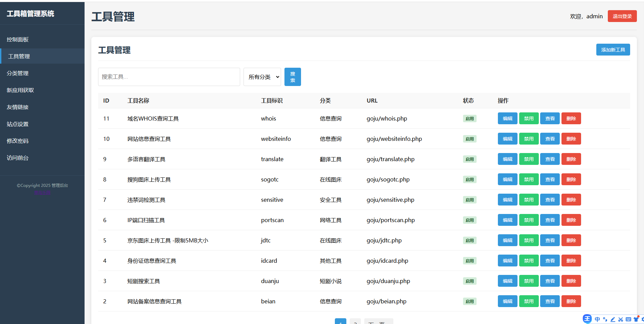Click 下一页 to view next page
644x324 pixels.
pos(378,322)
